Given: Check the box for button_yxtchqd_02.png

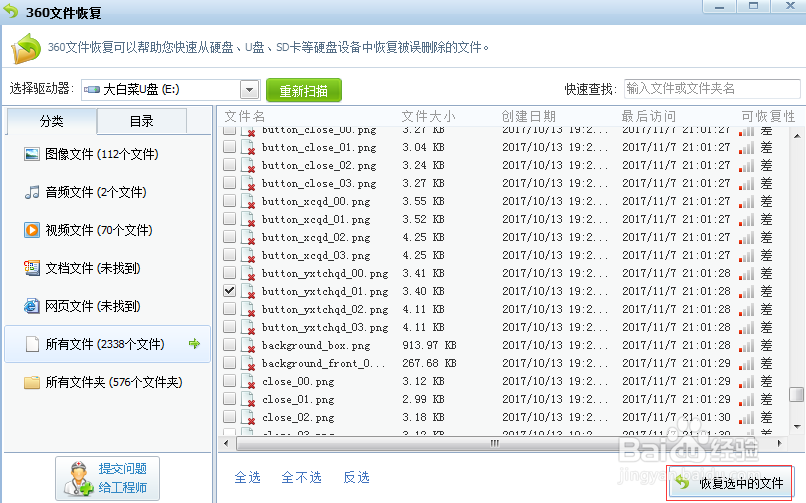Looking at the screenshot, I should coord(229,309).
